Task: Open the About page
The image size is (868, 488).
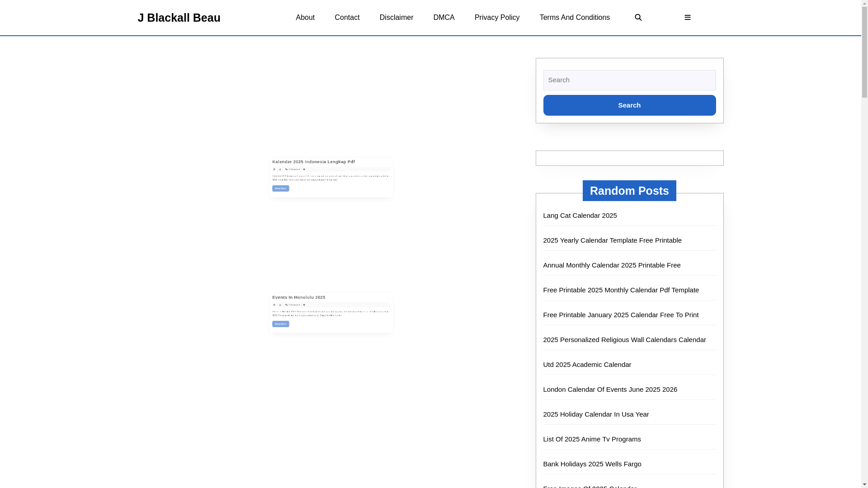Action: 305,18
